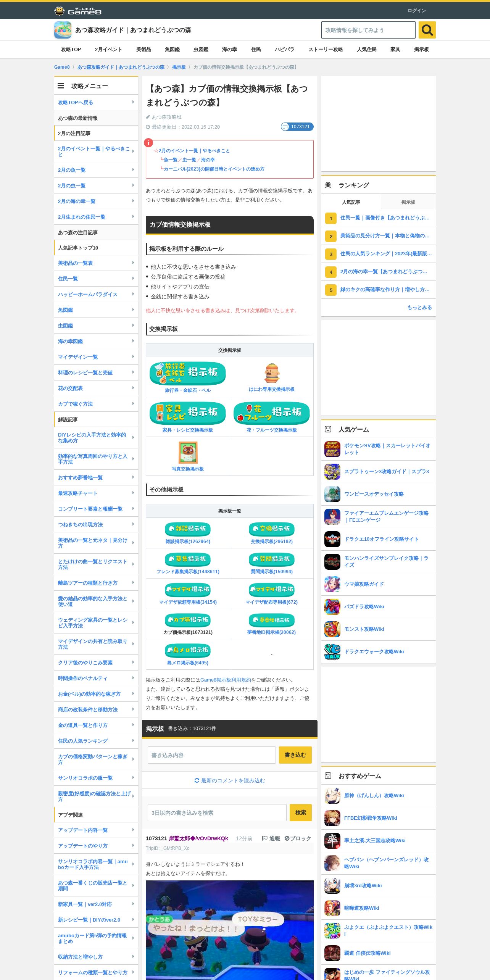
Task: Click the マイデザ配布専用板 green button
Action: 272,589
